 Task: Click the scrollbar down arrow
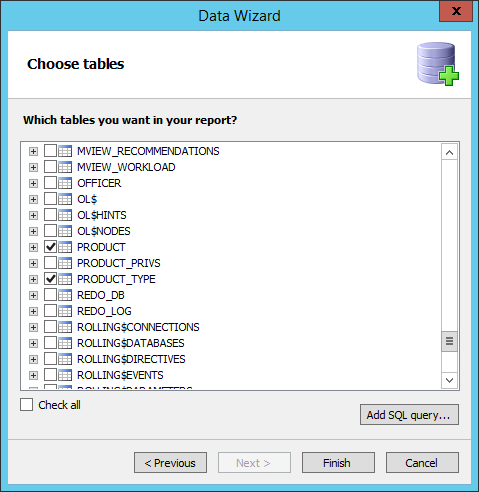pos(449,380)
